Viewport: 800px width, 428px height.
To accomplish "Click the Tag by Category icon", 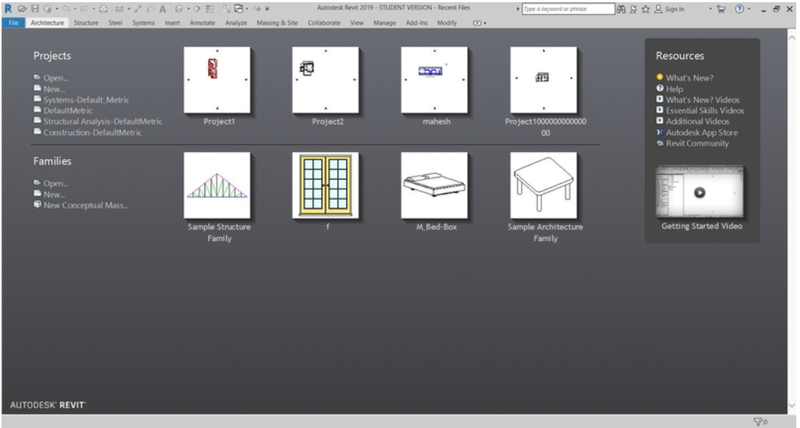I will 151,9.
